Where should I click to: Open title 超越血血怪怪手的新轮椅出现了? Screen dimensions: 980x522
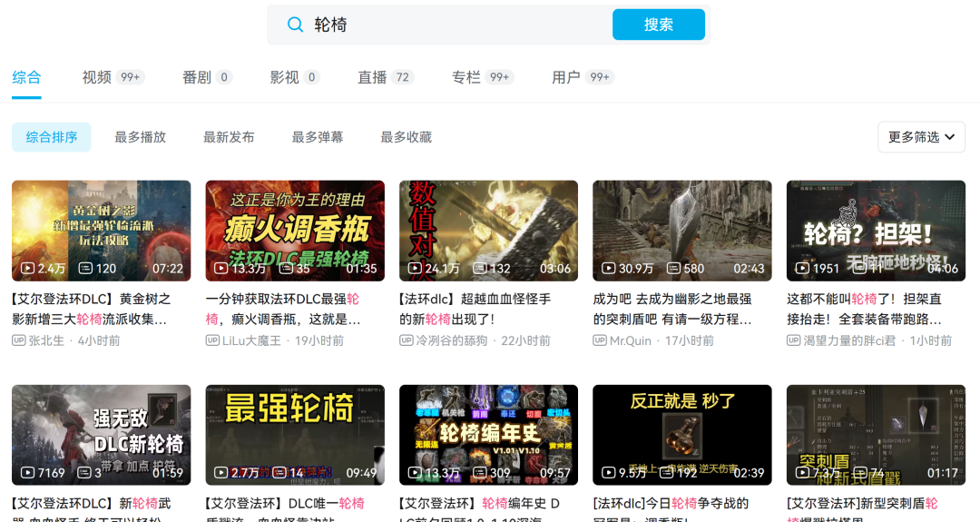pyautogui.click(x=475, y=309)
